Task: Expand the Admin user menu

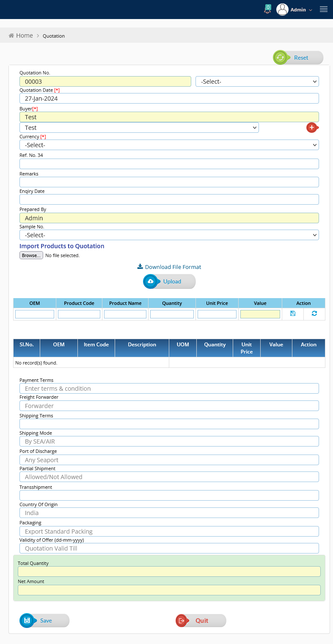Action: [301, 10]
